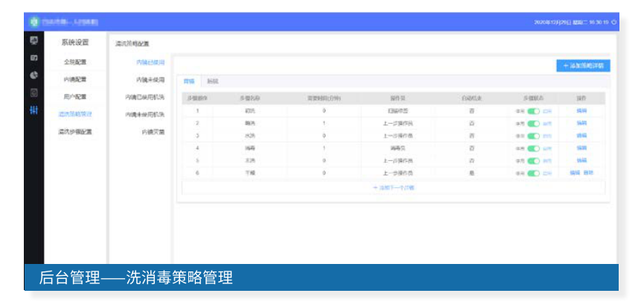Screen dimensions: 644x302
Task: Click the add next step link below table
Action: click(393, 188)
